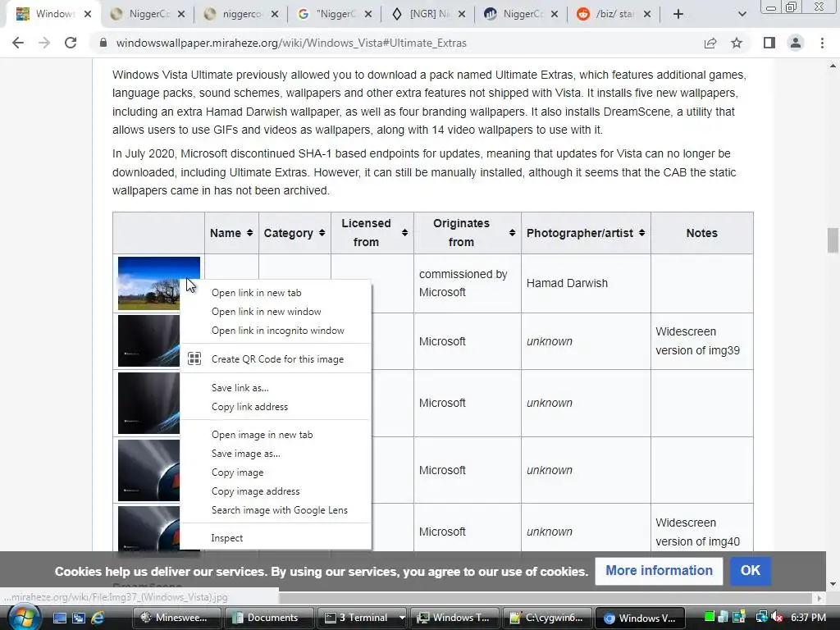Click the thumbnail in the img39 widescreen row
This screenshot has height=630, width=840.
click(x=149, y=340)
